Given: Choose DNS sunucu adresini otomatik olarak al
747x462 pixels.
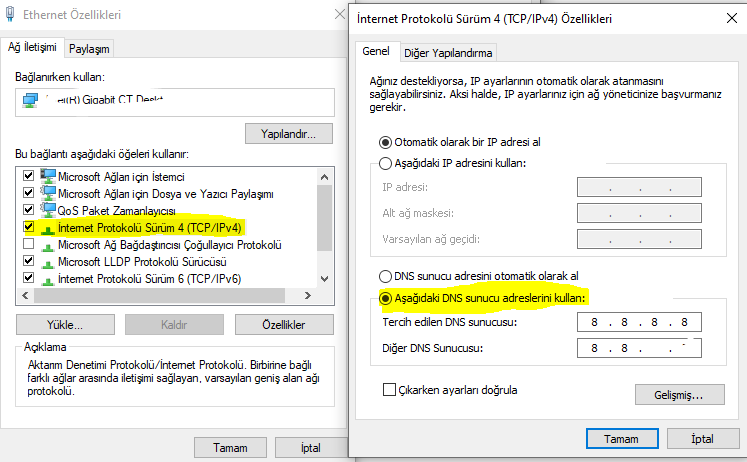Looking at the screenshot, I should 386,276.
